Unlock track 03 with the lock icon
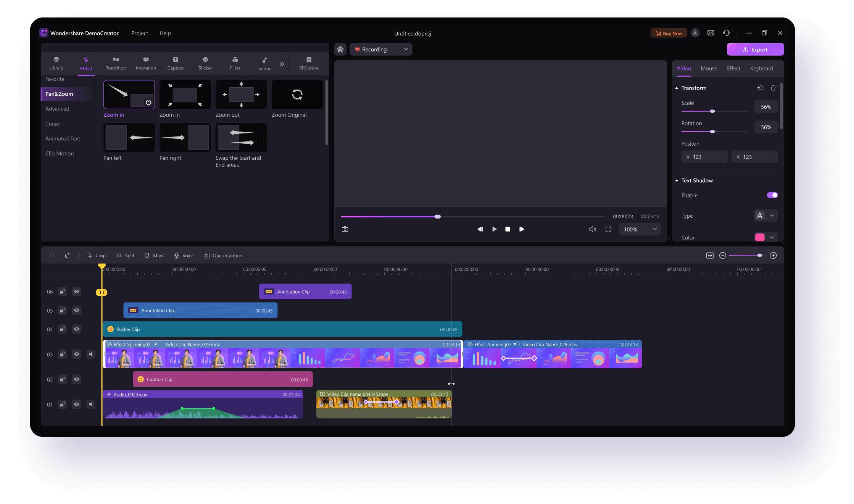 point(62,354)
